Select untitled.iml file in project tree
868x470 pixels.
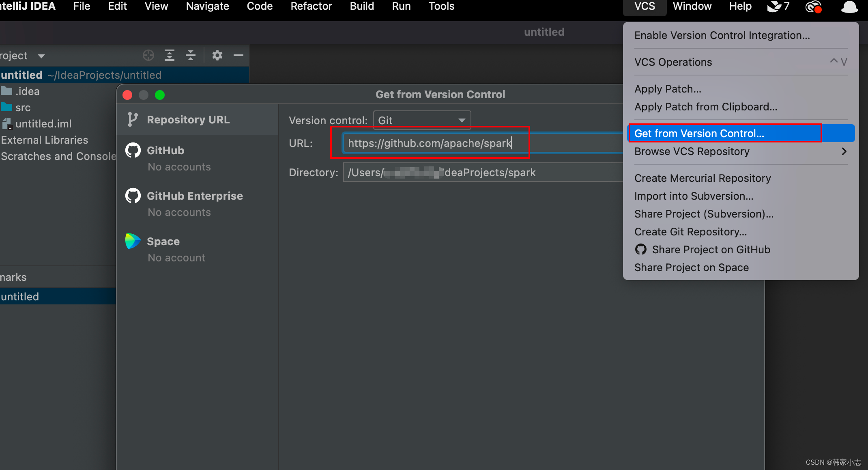(x=43, y=124)
